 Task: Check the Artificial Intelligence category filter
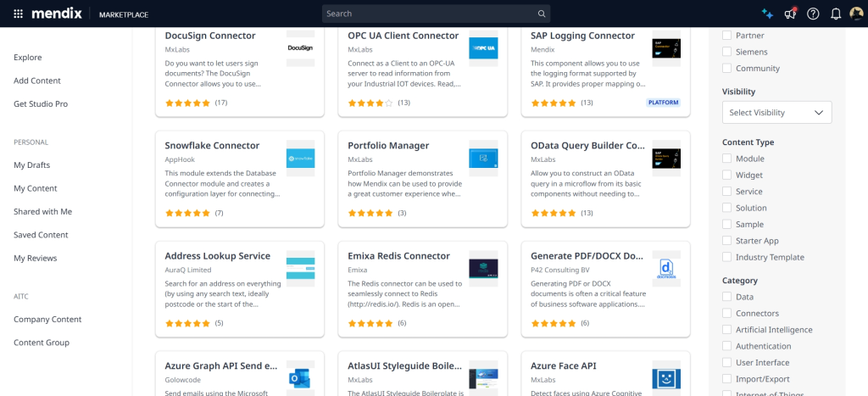pyautogui.click(x=726, y=330)
